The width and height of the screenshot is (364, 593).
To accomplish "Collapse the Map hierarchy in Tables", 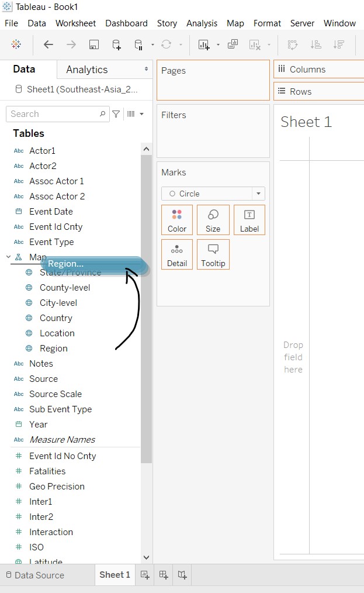I will 8,257.
